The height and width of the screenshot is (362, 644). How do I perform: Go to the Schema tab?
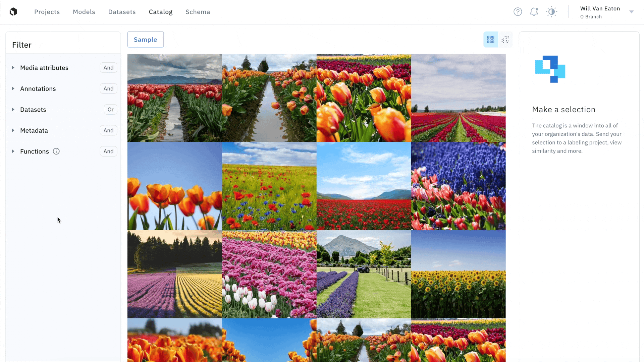198,12
